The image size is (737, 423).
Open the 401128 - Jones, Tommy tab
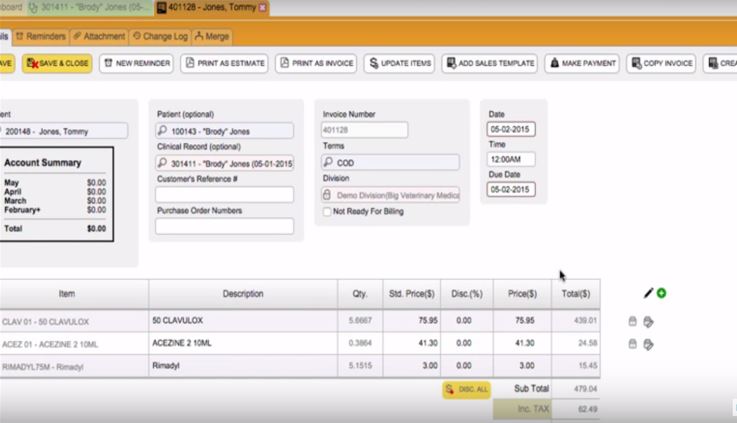tap(212, 8)
